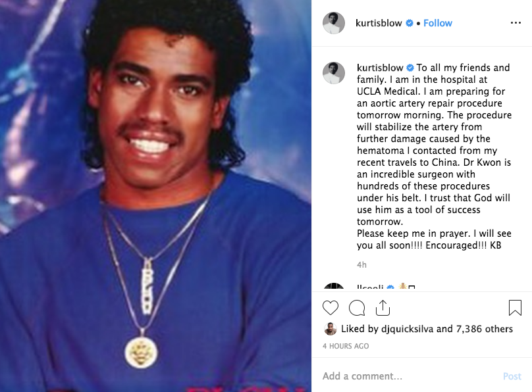Click the 4h timestamp under caption
Image resolution: width=532 pixels, height=392 pixels.
point(361,265)
